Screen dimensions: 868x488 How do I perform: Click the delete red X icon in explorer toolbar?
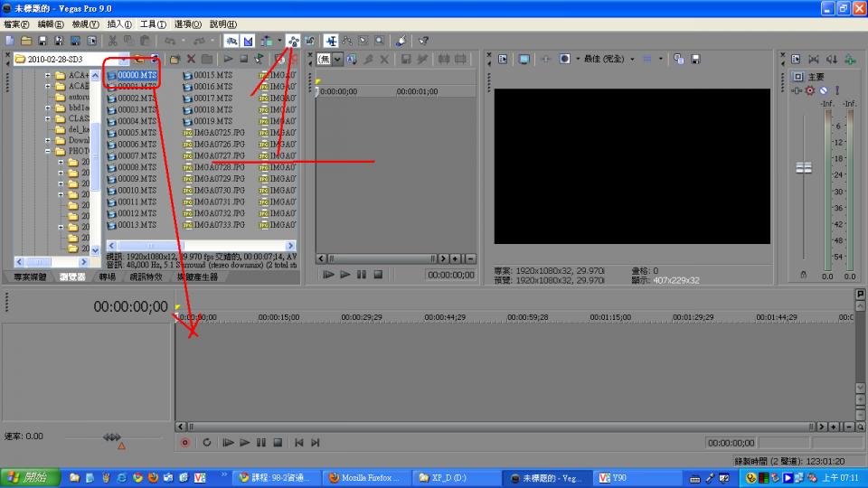pos(191,60)
